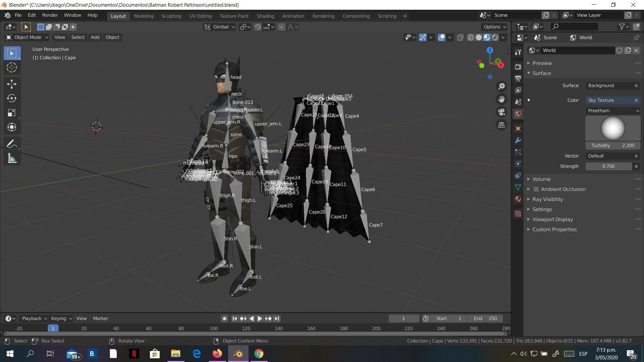The image size is (644, 362).
Task: Open the Object Constraints tab
Action: [x=518, y=176]
